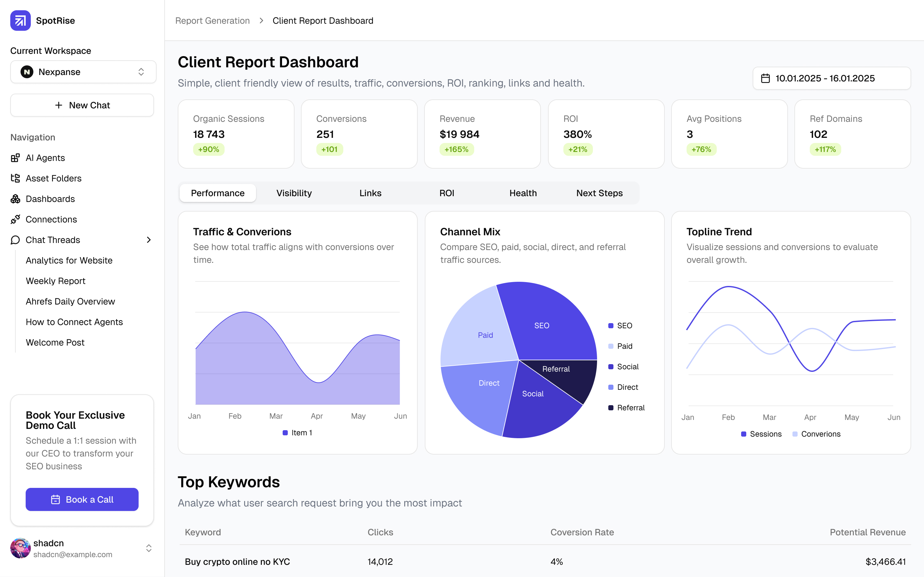The width and height of the screenshot is (924, 577).
Task: Click the Dashboards icon in navigation
Action: (x=15, y=199)
